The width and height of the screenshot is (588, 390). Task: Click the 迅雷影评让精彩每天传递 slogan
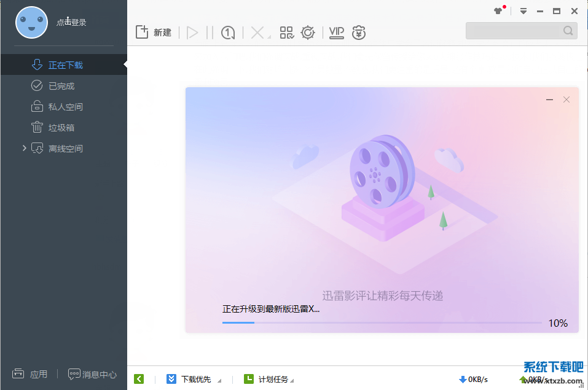point(383,295)
